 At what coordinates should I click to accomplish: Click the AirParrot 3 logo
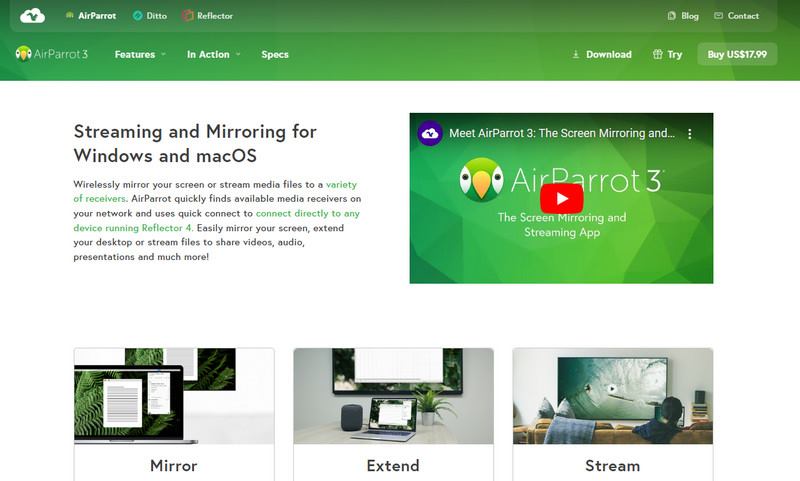tap(52, 54)
